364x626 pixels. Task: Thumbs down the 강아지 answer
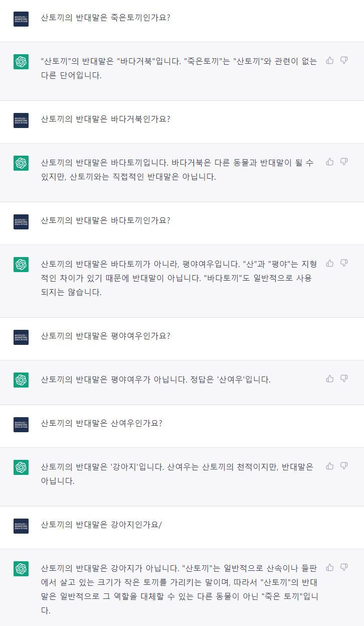click(x=344, y=466)
